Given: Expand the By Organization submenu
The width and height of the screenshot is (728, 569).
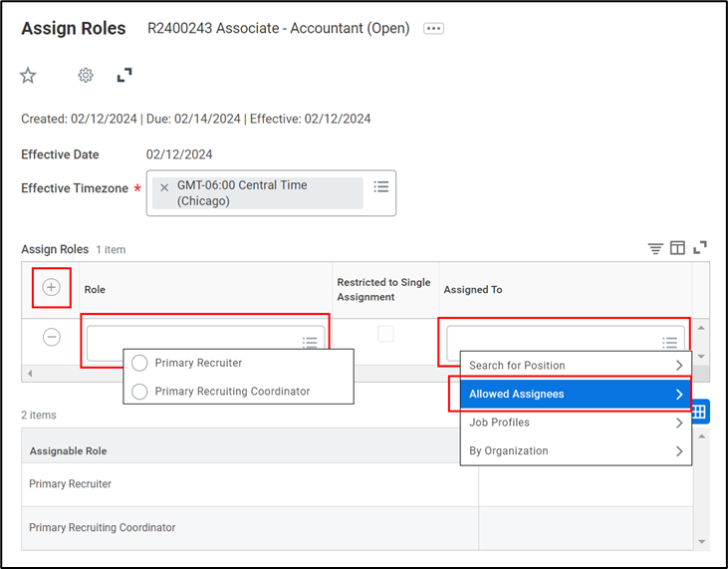Looking at the screenshot, I should (575, 450).
